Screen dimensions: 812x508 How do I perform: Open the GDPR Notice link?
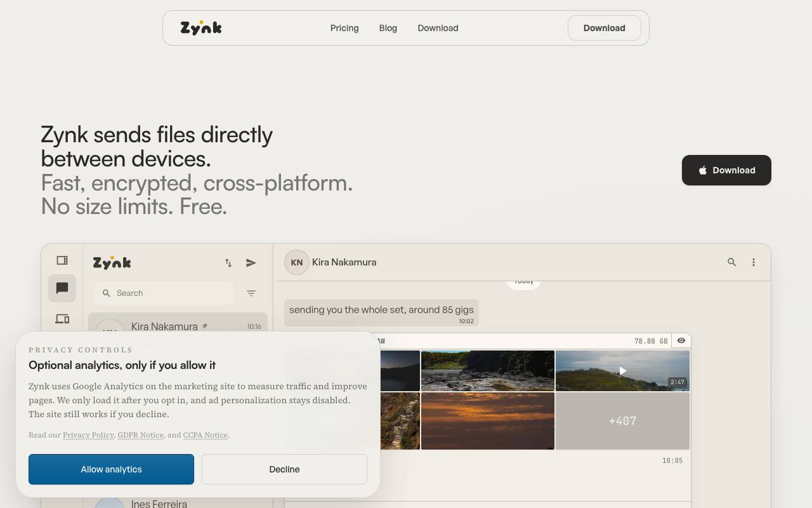tap(140, 435)
